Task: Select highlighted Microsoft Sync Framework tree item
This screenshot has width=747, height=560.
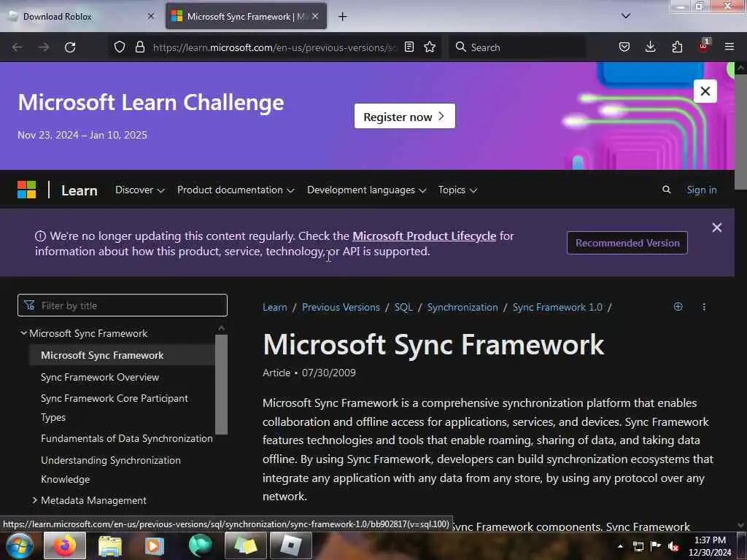Action: (122, 355)
